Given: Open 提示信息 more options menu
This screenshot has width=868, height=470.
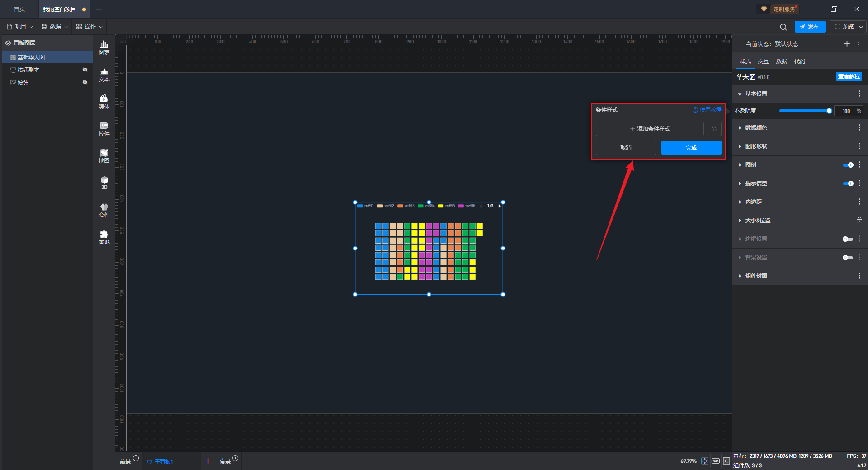Looking at the screenshot, I should pyautogui.click(x=859, y=183).
